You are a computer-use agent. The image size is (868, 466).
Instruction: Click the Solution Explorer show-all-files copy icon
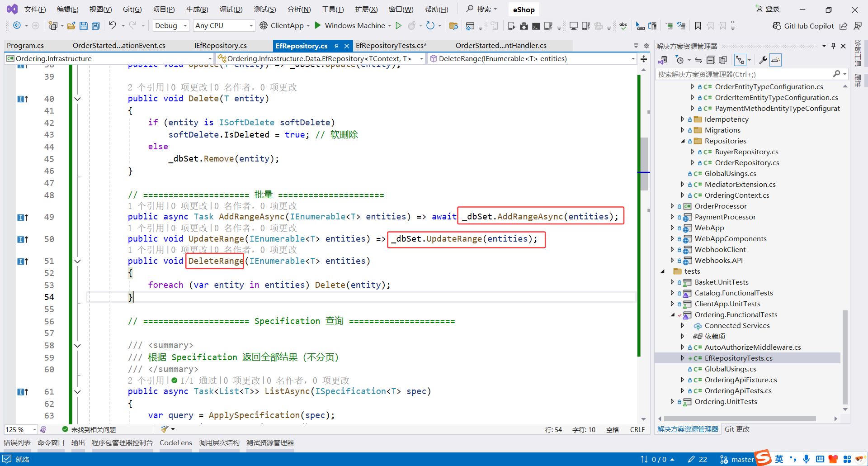[723, 60]
